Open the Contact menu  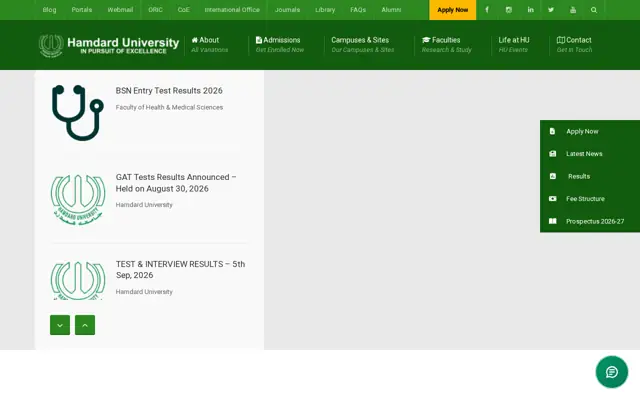pyautogui.click(x=574, y=44)
